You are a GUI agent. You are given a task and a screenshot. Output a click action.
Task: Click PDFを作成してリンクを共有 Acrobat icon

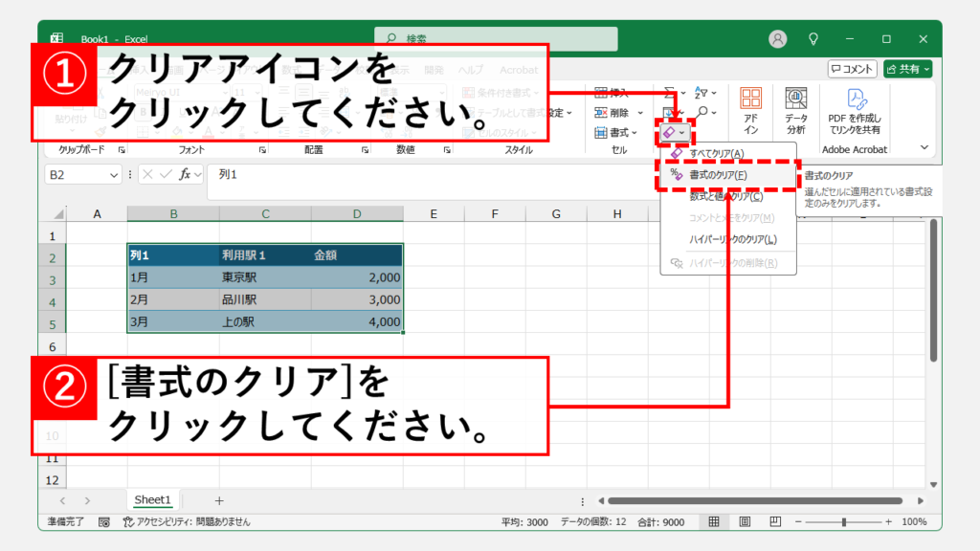pos(855,111)
